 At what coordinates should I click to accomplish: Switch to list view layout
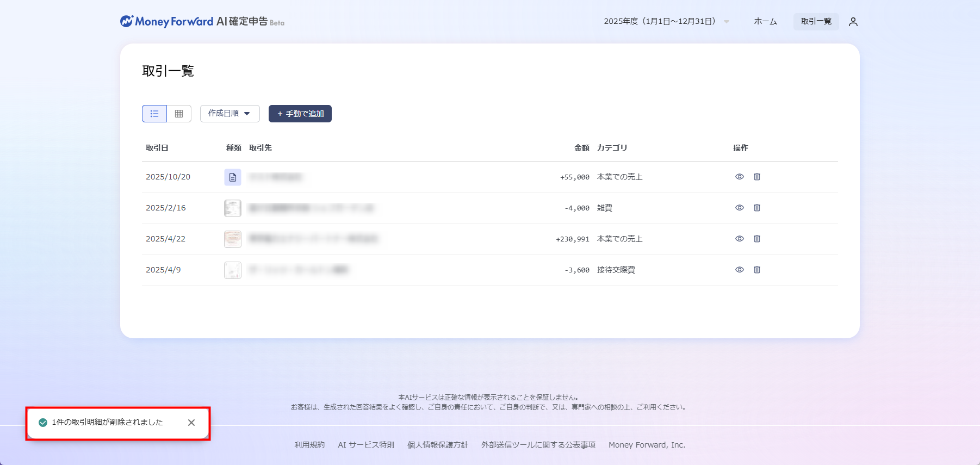point(154,114)
